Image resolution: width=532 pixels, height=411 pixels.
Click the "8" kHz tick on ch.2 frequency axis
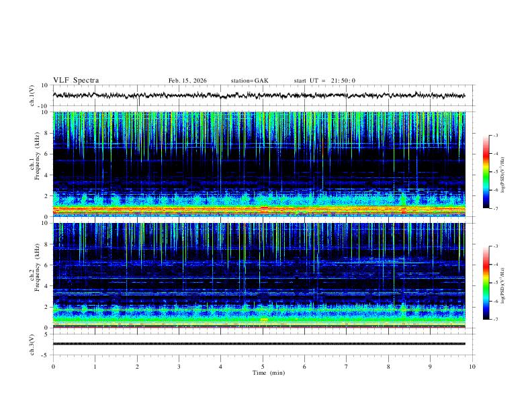(x=47, y=244)
